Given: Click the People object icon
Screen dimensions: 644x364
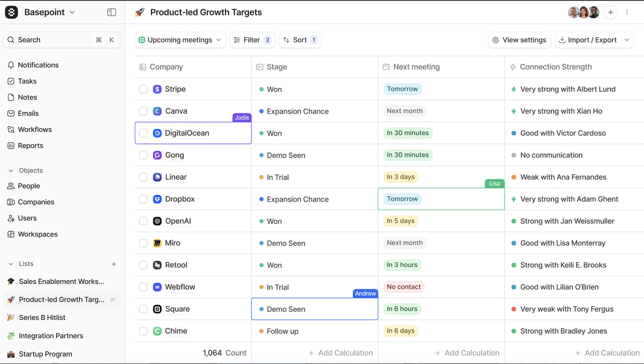Looking at the screenshot, I should click(x=11, y=186).
